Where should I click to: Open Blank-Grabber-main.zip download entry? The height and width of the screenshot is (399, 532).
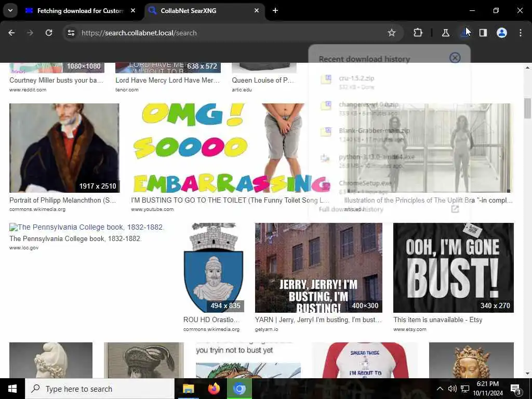[389, 135]
